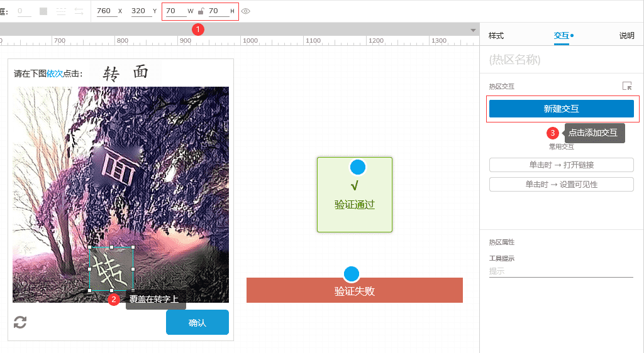Select the hotspot covering the 转 character
644x353 pixels.
tap(111, 269)
